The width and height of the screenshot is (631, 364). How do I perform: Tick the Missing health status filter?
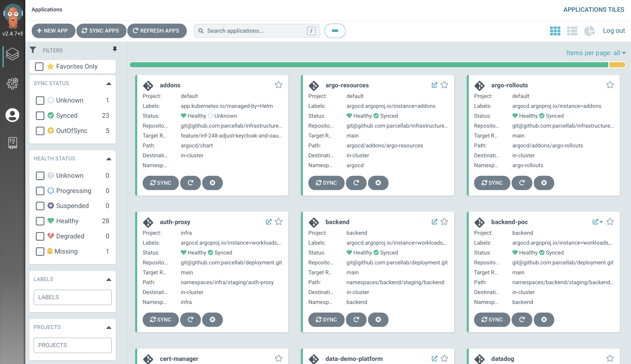tap(40, 251)
